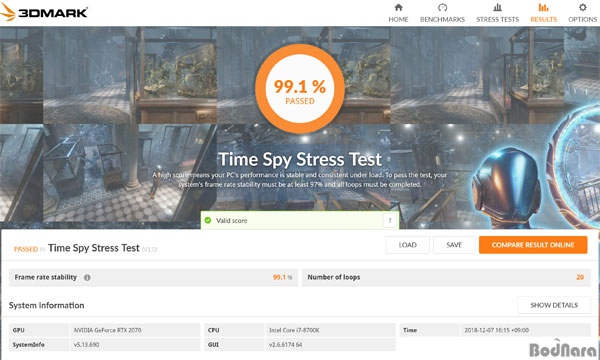Click the NVIDIA GeForce RTX 2070 GPU field

point(135,330)
